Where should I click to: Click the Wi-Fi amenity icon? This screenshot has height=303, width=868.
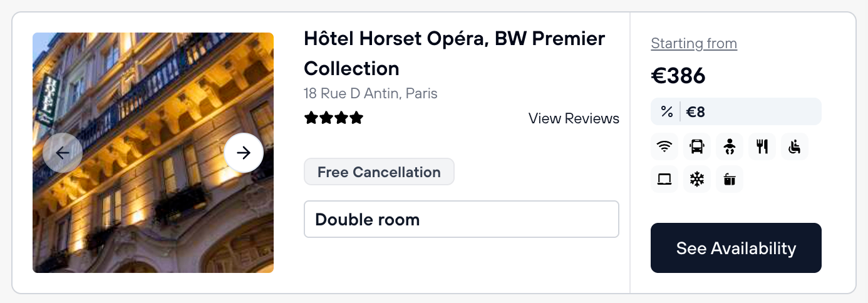[x=664, y=147]
